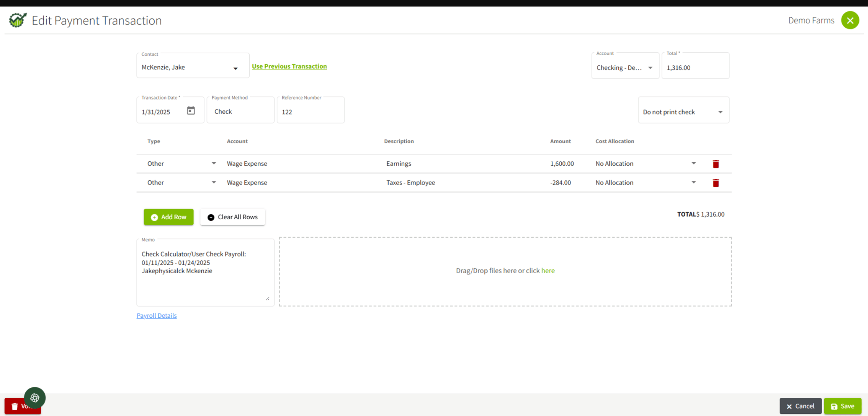
Task: Click the Demo Farms app logo
Action: 17,20
